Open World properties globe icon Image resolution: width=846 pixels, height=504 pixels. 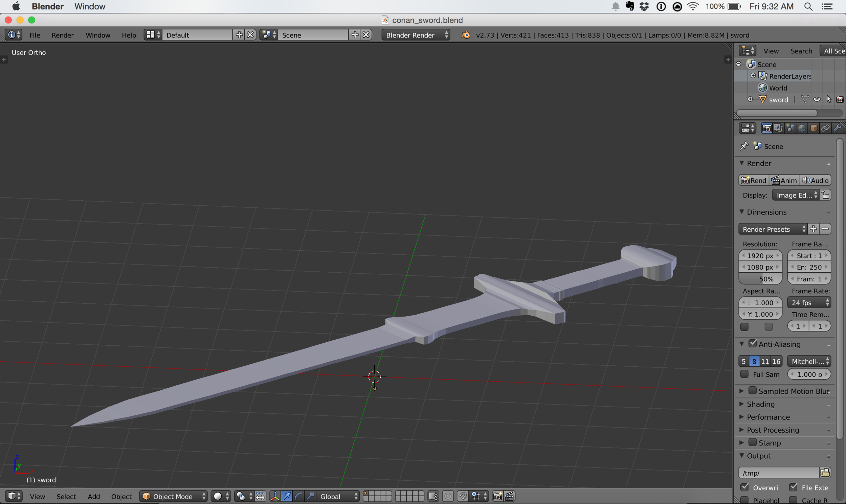[802, 129]
